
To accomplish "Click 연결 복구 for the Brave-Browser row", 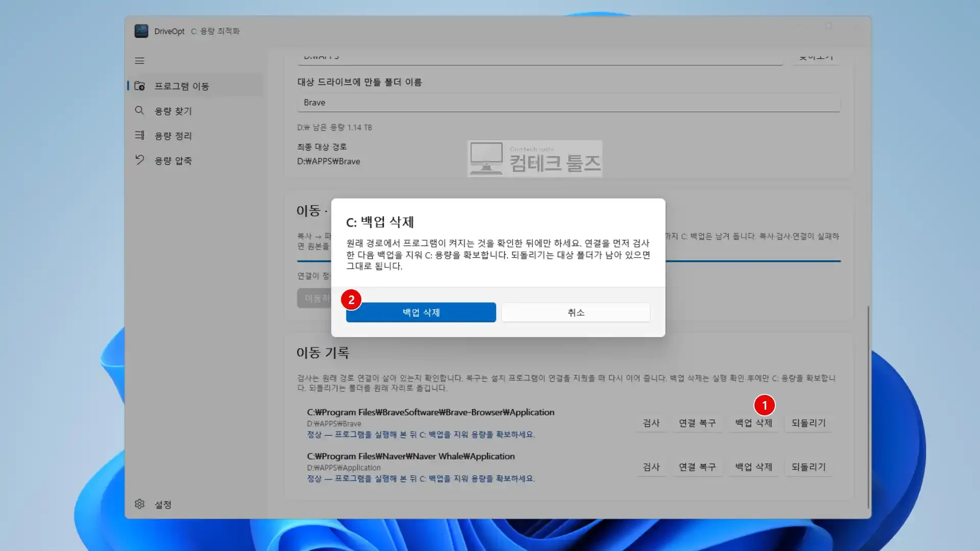I will tap(697, 423).
